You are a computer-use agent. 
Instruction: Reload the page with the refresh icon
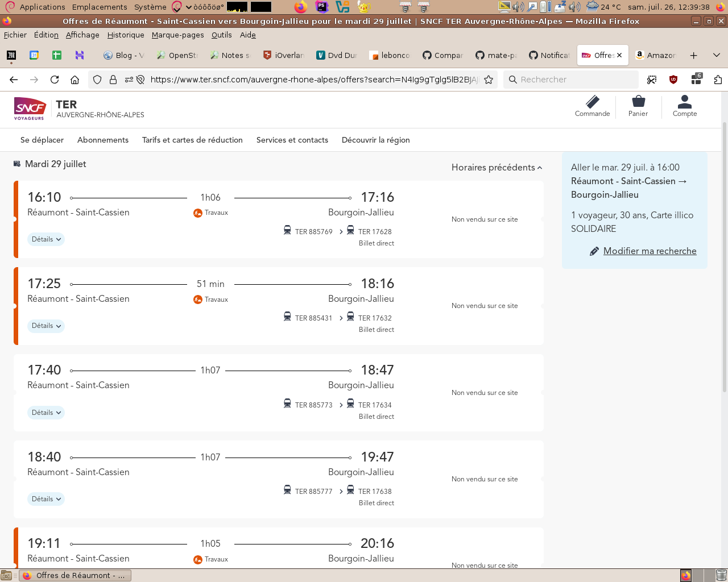tap(55, 80)
